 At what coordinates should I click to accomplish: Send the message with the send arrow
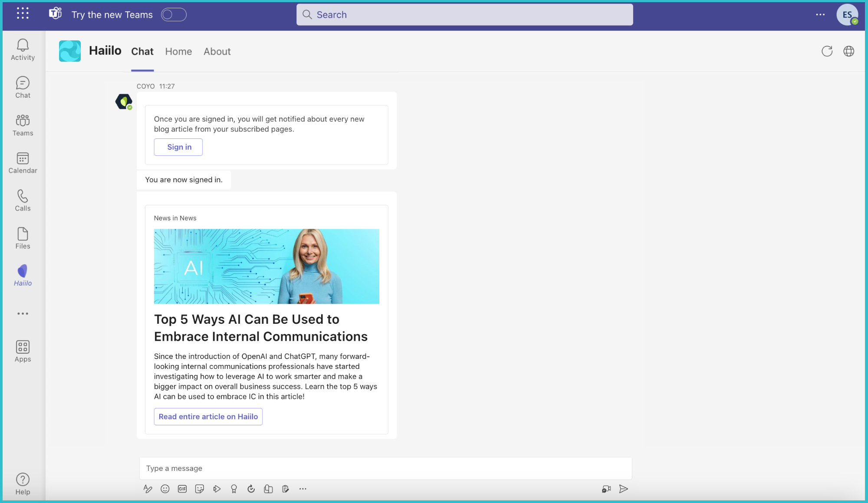624,489
